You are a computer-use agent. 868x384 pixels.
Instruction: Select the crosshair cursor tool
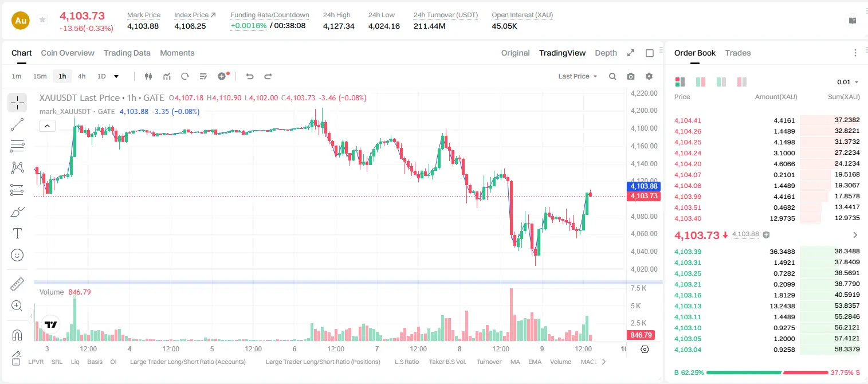[17, 103]
